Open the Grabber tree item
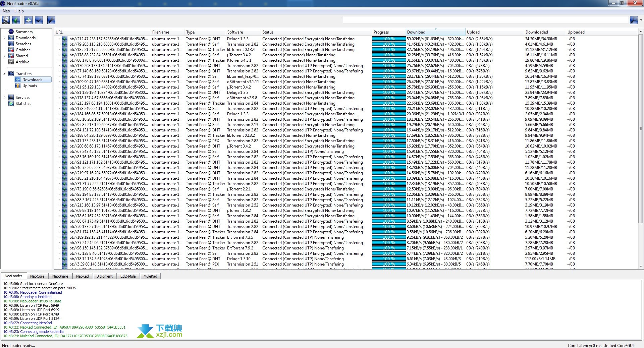The image size is (644, 348). (23, 50)
